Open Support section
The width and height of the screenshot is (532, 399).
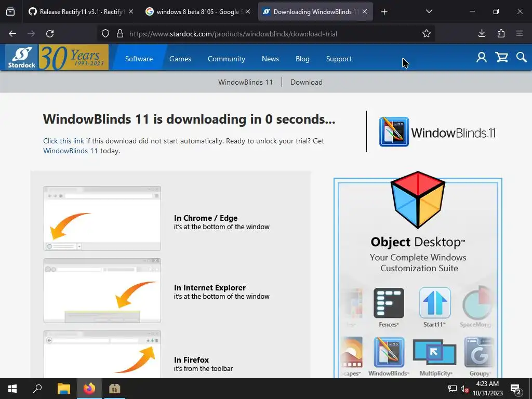pyautogui.click(x=339, y=59)
